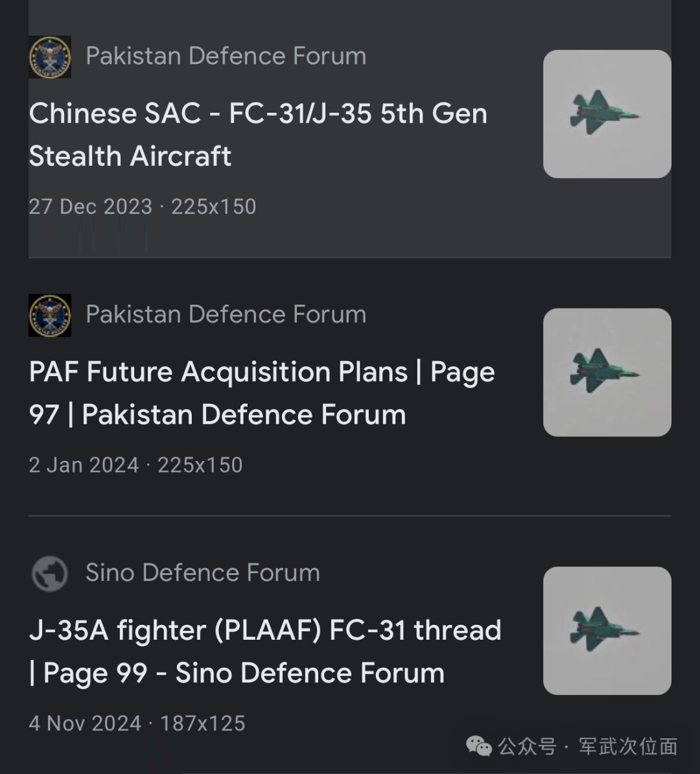This screenshot has width=700, height=774.
Task: Click the globe icon beside Sino Defence Forum
Action: 50,574
